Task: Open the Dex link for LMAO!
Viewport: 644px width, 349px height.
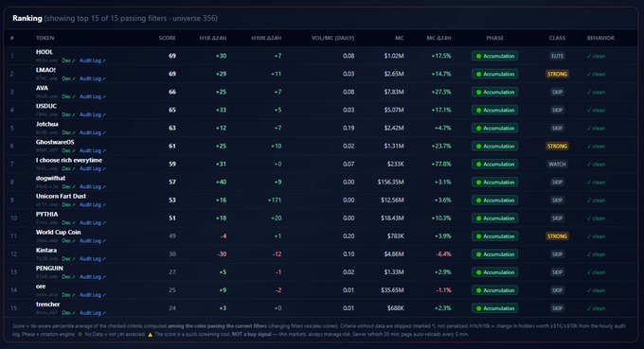Action: pos(68,79)
